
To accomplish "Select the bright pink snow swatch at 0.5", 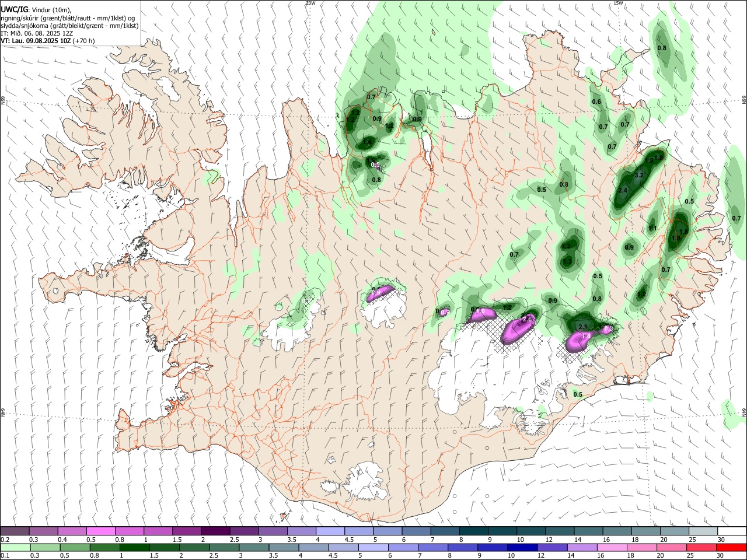I will 100,531.
